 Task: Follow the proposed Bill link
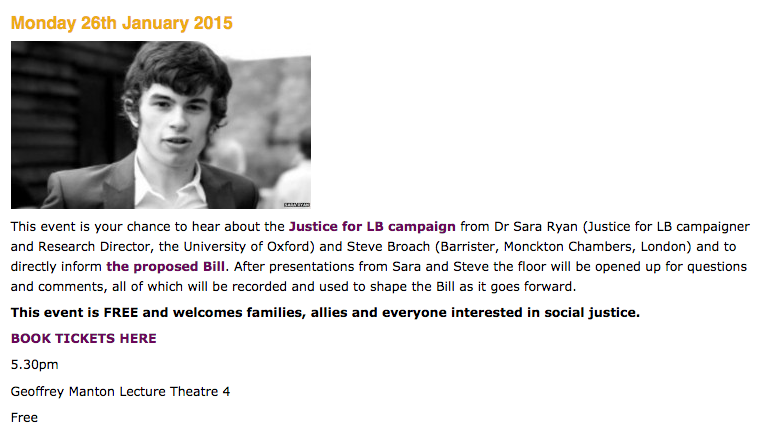(x=165, y=266)
